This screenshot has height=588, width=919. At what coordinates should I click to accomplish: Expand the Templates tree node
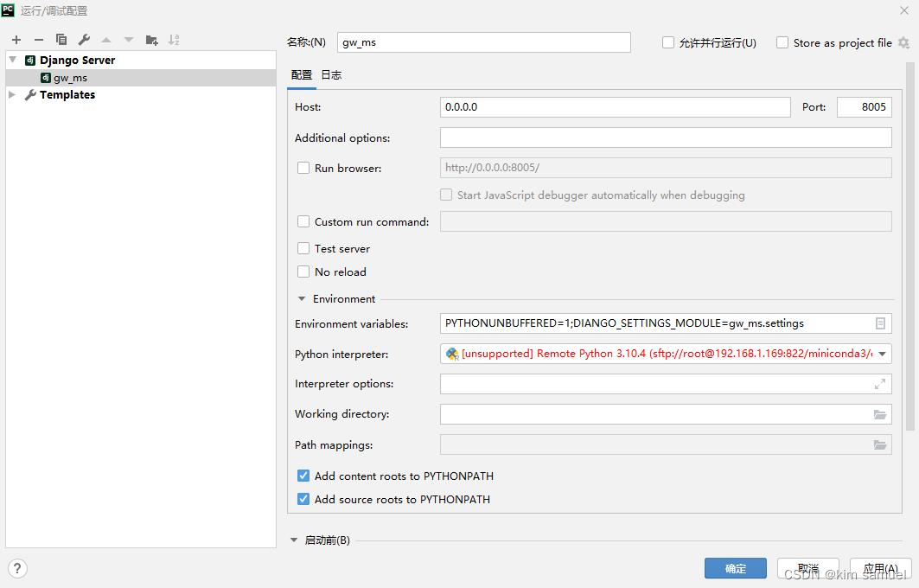coord(14,95)
